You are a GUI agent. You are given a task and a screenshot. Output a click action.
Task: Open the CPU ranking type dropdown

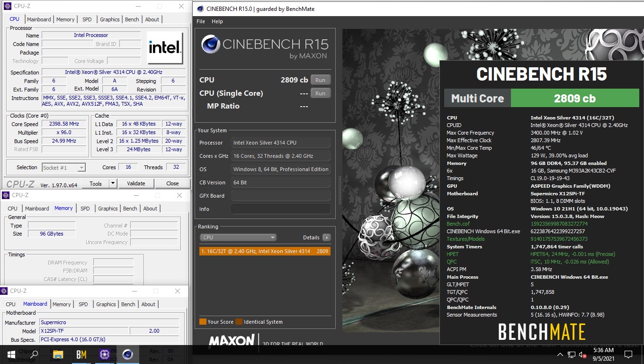[238, 237]
